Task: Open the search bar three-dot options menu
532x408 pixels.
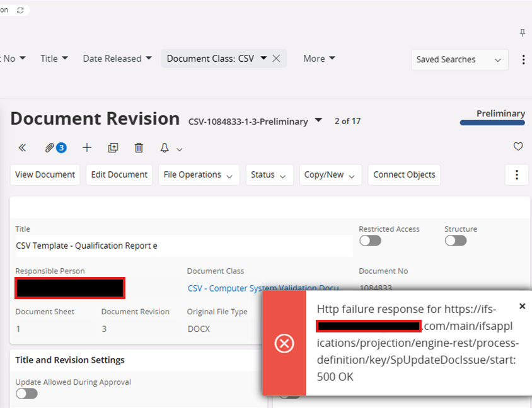Action: click(x=524, y=60)
